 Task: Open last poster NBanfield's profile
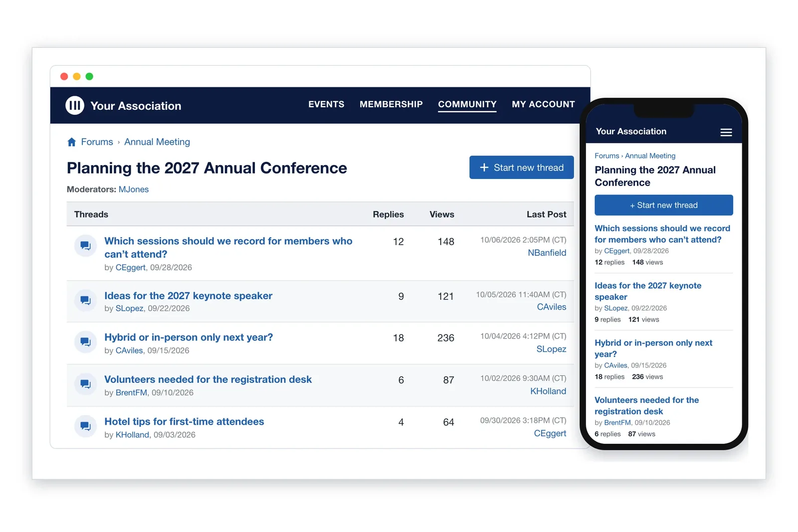pos(547,253)
